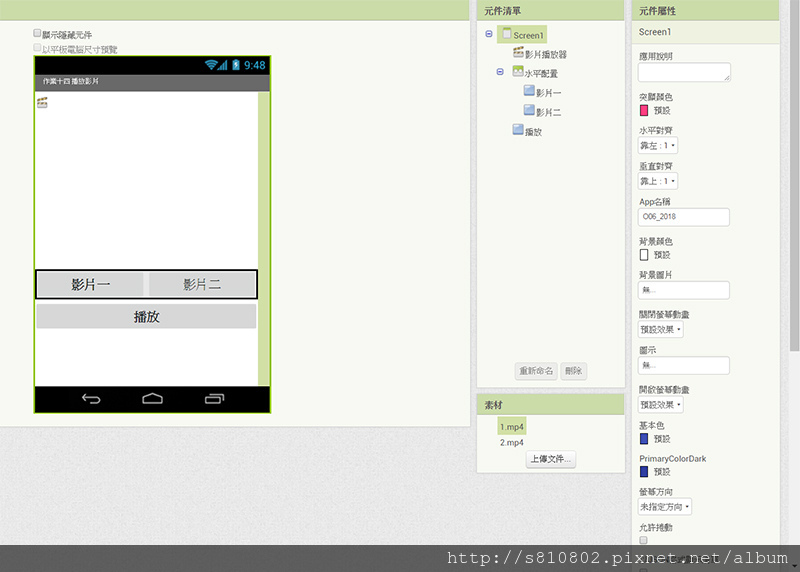This screenshot has width=800, height=572.
Task: Click the 素材 panel header
Action: 551,405
